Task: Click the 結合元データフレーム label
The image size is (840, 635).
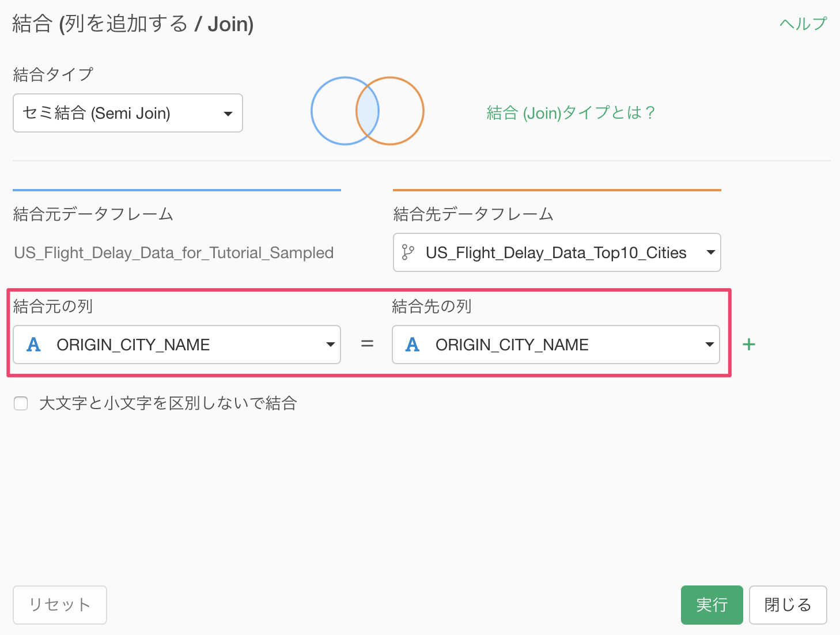Action: tap(93, 214)
